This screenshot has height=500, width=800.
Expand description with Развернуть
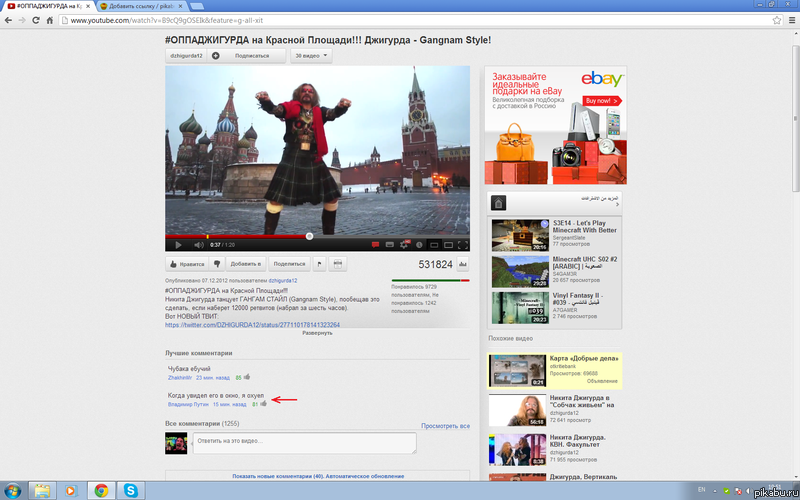(x=317, y=333)
